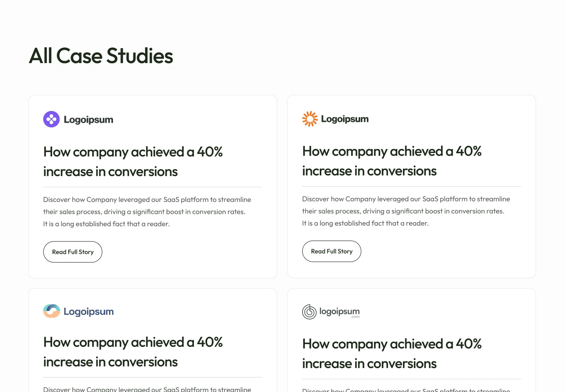Open Read Full Story in purple-logo card
565x392 pixels.
[73, 252]
